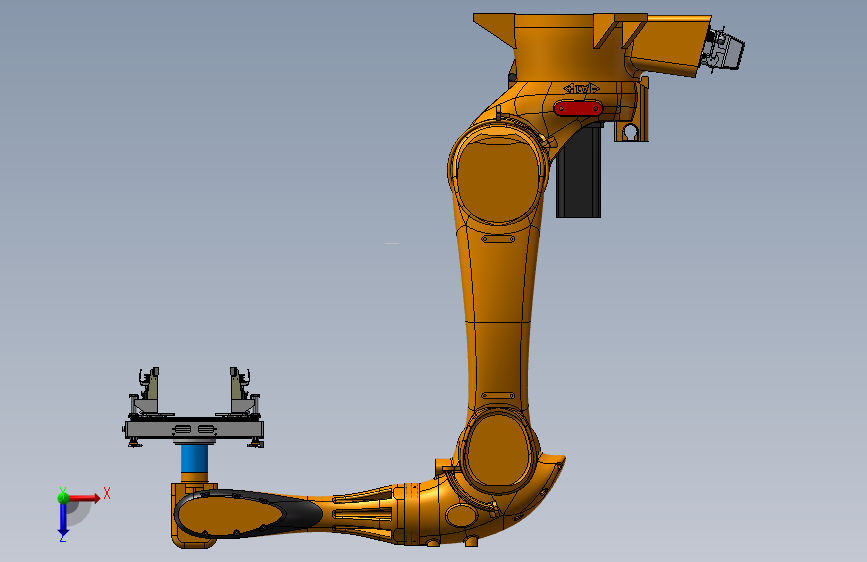Select the gray fixture base plate with slots
This screenshot has height=562, width=867.
tap(194, 429)
